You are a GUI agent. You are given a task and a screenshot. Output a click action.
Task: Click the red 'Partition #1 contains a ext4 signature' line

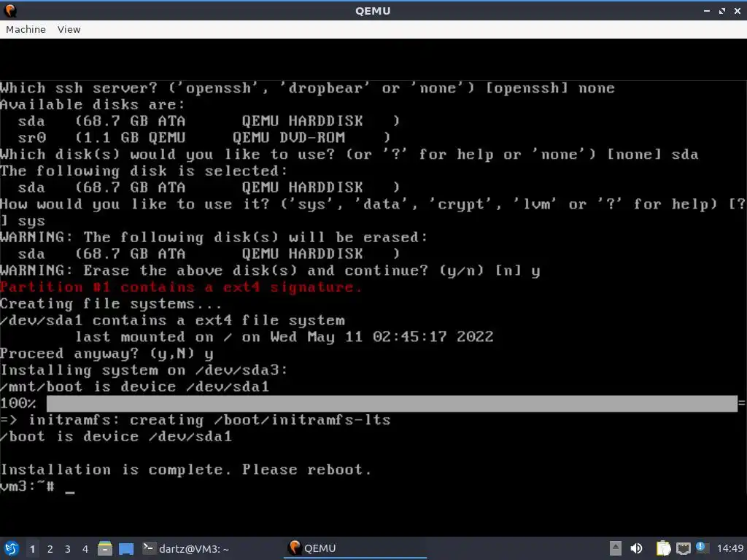pos(181,287)
